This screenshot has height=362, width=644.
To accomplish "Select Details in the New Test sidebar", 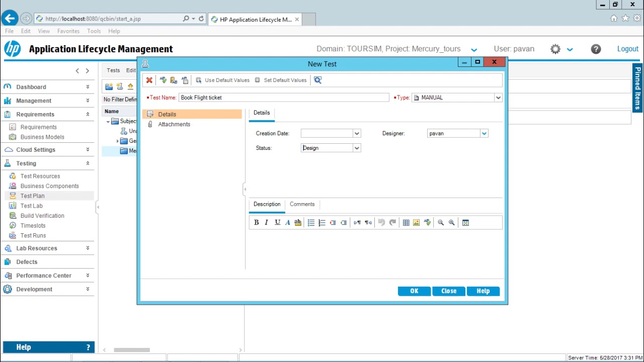I will tap(192, 114).
